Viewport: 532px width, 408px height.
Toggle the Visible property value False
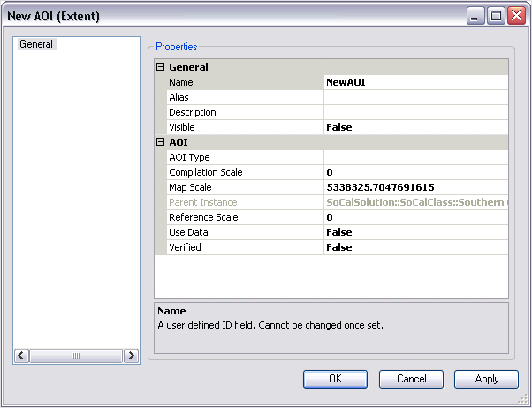[x=415, y=127]
